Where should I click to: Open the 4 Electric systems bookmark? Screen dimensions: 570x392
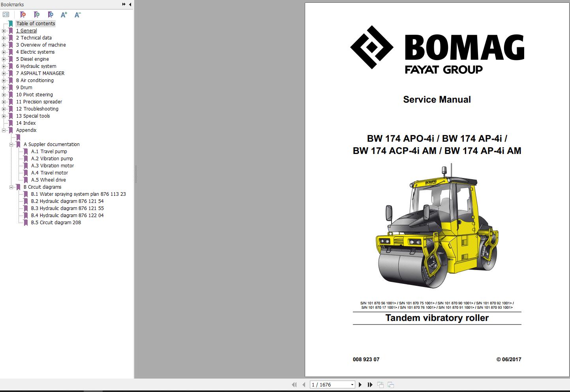(36, 52)
